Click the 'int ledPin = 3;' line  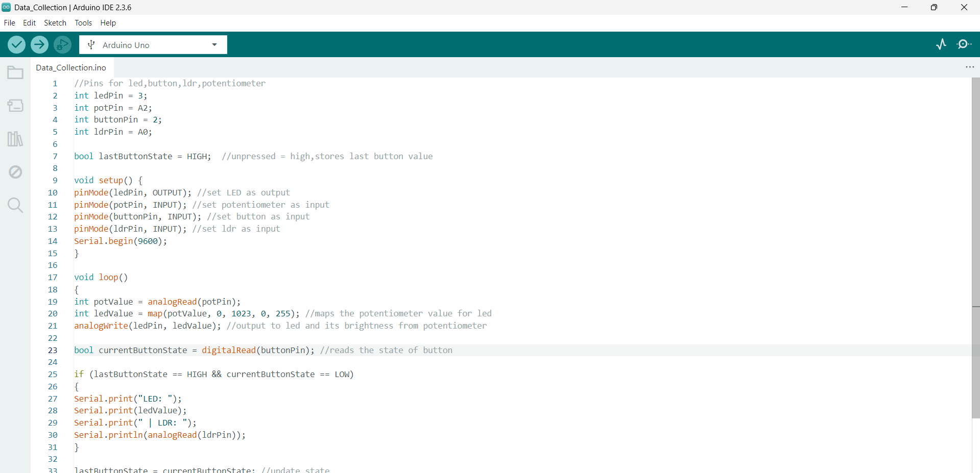point(110,96)
